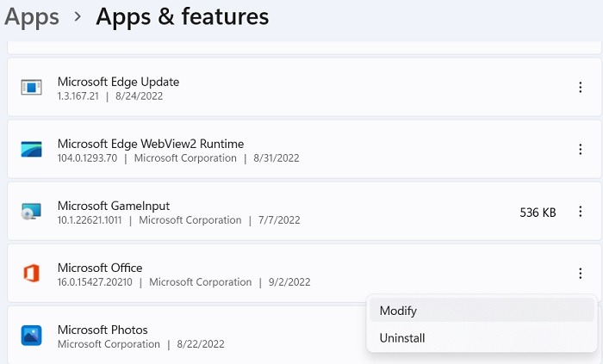Screen dimensions: 603x364
Task: Open three-dot menu for Edge WebView2 Runtime
Action: [x=580, y=150]
